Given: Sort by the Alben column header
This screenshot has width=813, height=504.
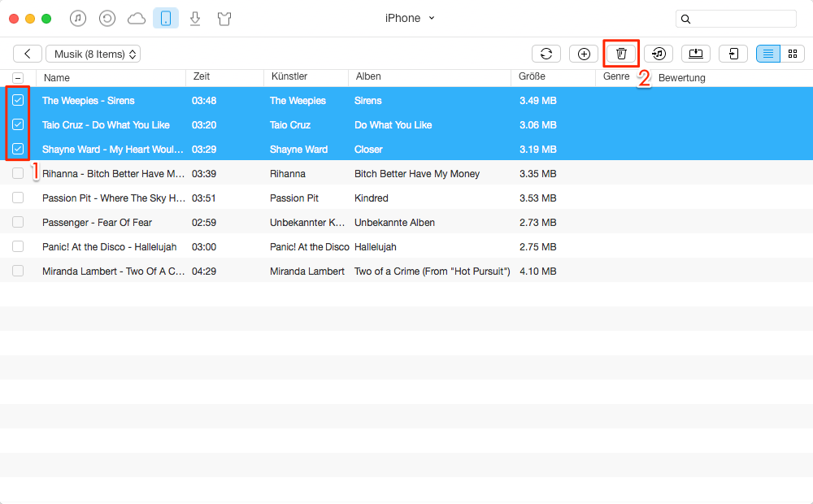Looking at the screenshot, I should pyautogui.click(x=368, y=76).
